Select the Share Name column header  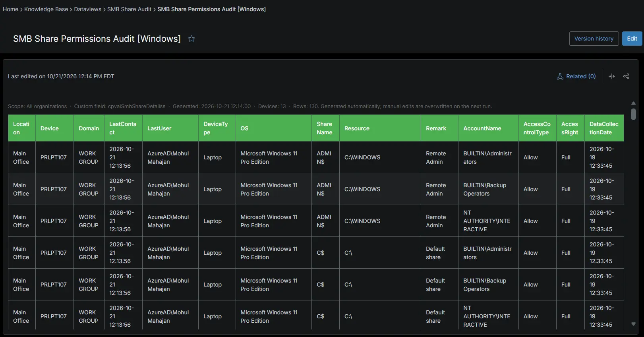[326, 128]
